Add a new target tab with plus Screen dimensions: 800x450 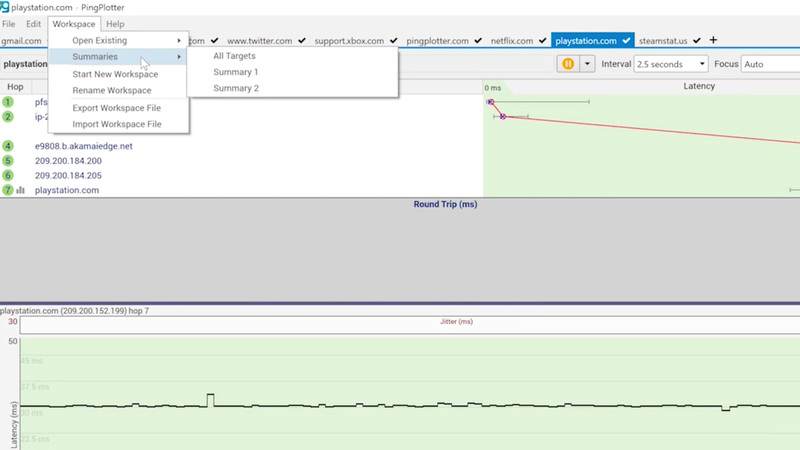click(x=713, y=40)
